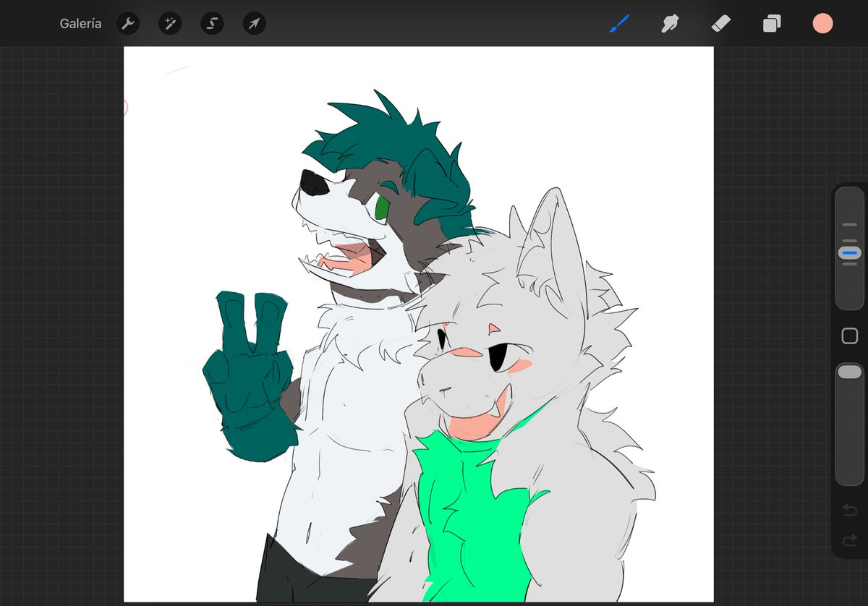Image resolution: width=868 pixels, height=606 pixels.
Task: Redo with the sidebar redo arrow
Action: (850, 540)
